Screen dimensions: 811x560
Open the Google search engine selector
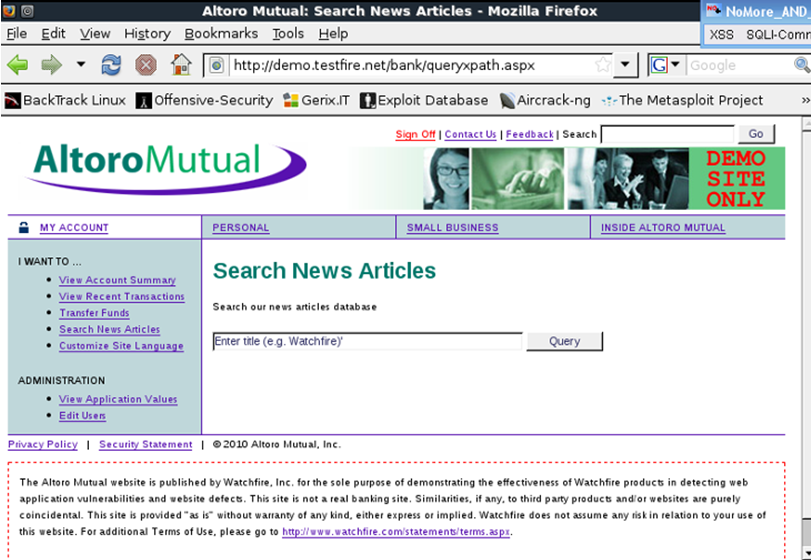coord(665,65)
